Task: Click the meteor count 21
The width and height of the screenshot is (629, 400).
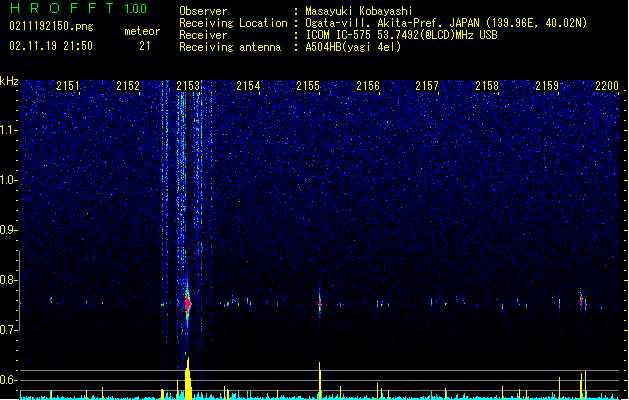Action: click(x=145, y=46)
